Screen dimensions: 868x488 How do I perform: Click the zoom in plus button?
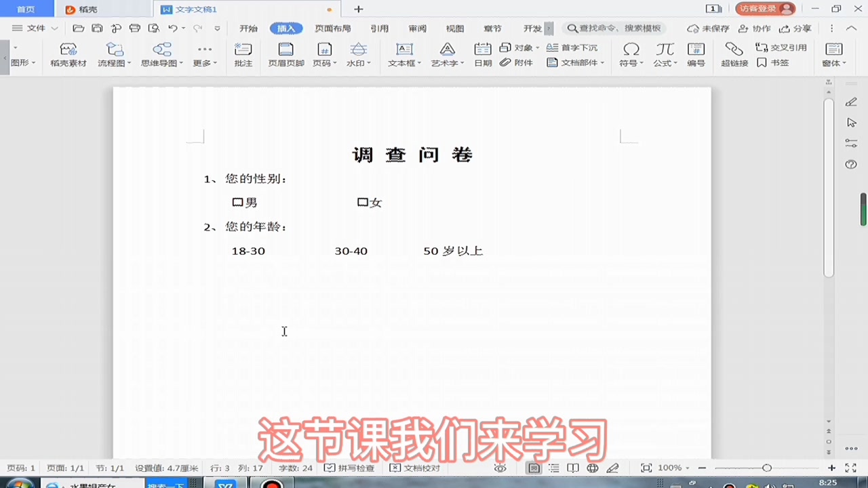(831, 468)
